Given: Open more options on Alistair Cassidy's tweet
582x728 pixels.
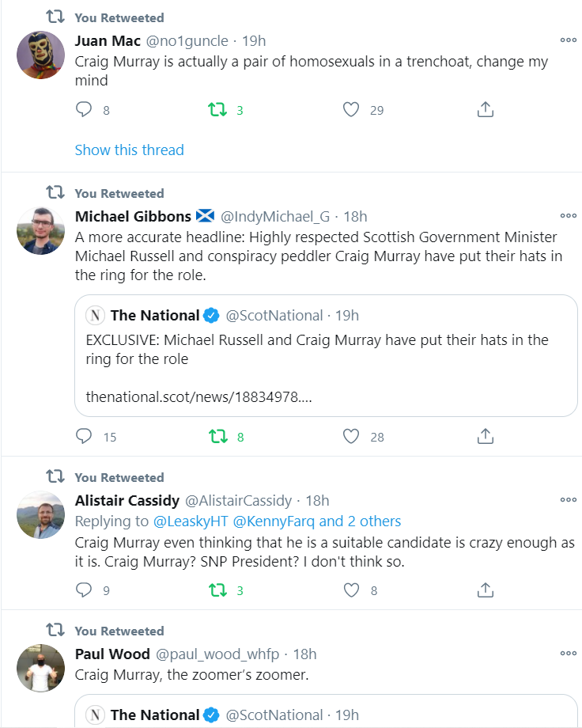Looking at the screenshot, I should [568, 499].
